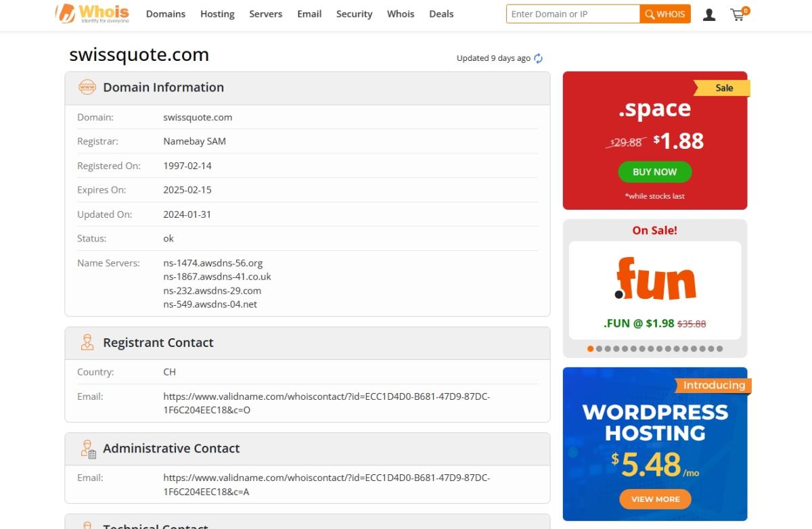This screenshot has width=812, height=529.
Task: Go to the Deals menu item
Action: click(441, 14)
